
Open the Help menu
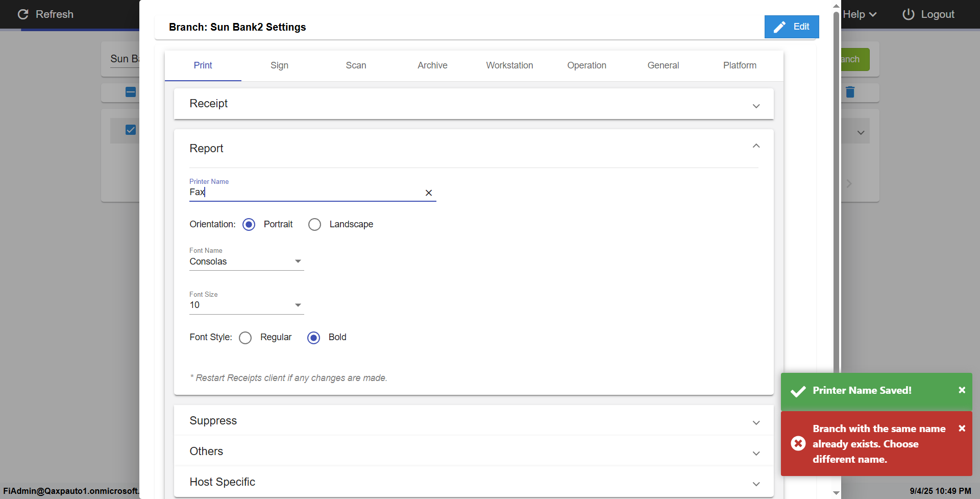point(860,14)
